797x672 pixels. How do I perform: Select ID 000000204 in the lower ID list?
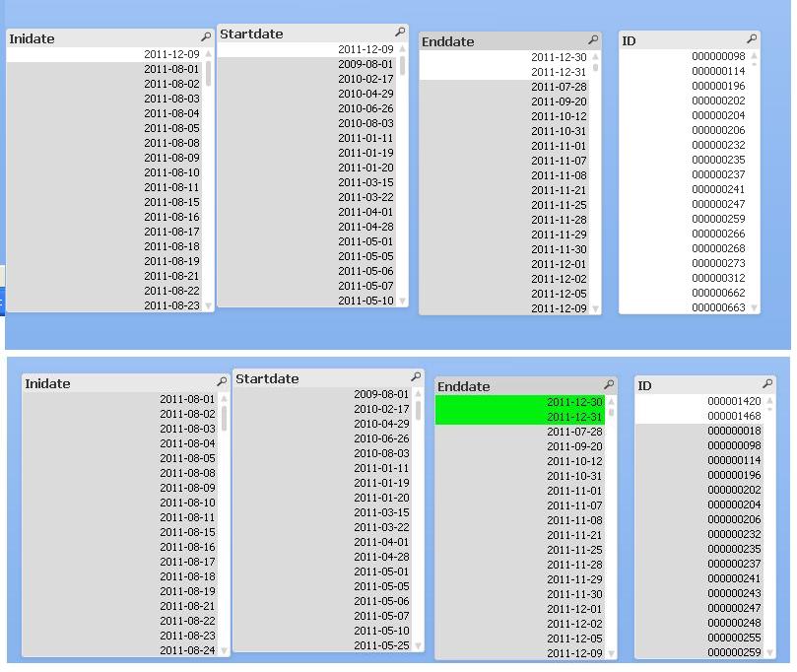coord(700,504)
